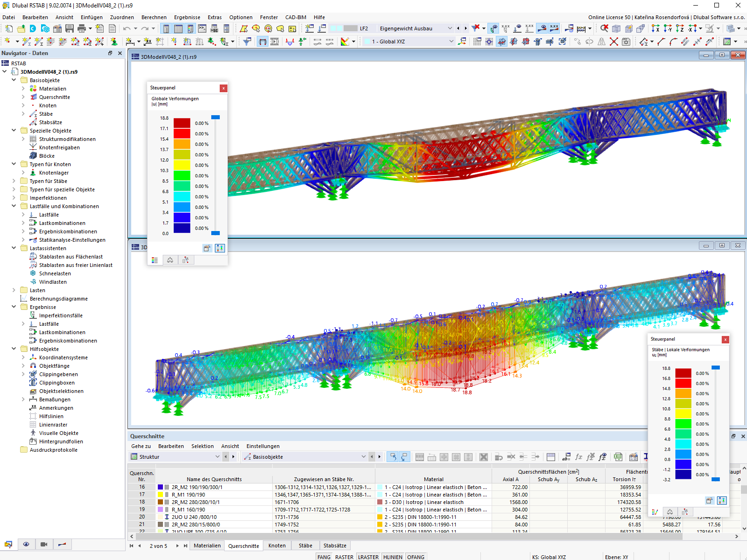Go to previous load case arrow
The height and width of the screenshot is (560, 747).
[458, 28]
